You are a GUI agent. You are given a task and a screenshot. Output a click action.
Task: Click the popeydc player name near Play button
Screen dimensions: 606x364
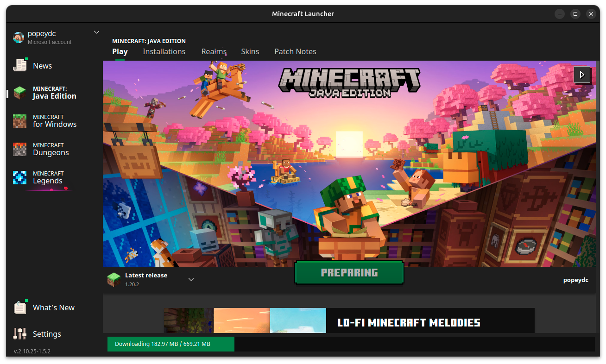point(575,280)
